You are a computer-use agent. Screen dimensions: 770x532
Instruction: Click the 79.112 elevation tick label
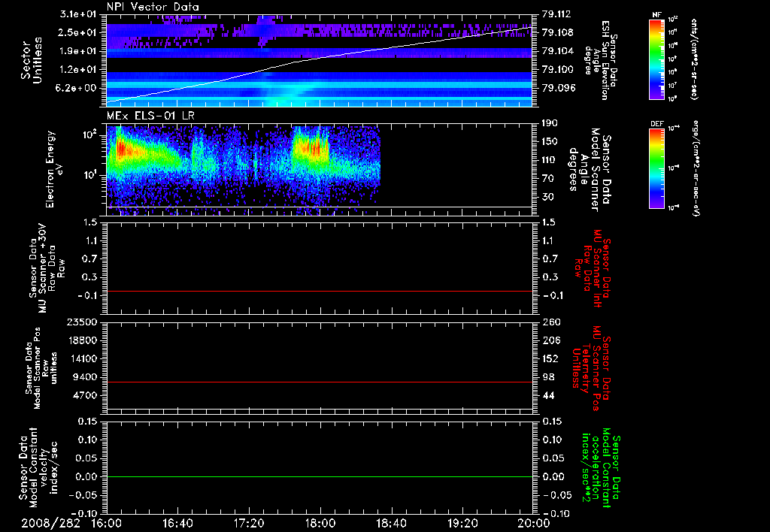click(x=557, y=14)
